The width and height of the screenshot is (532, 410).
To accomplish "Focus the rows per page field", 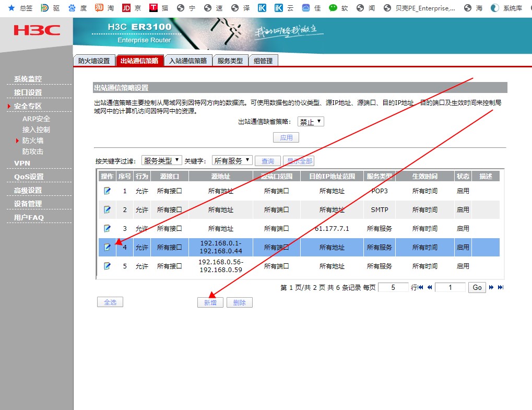I will (x=393, y=287).
